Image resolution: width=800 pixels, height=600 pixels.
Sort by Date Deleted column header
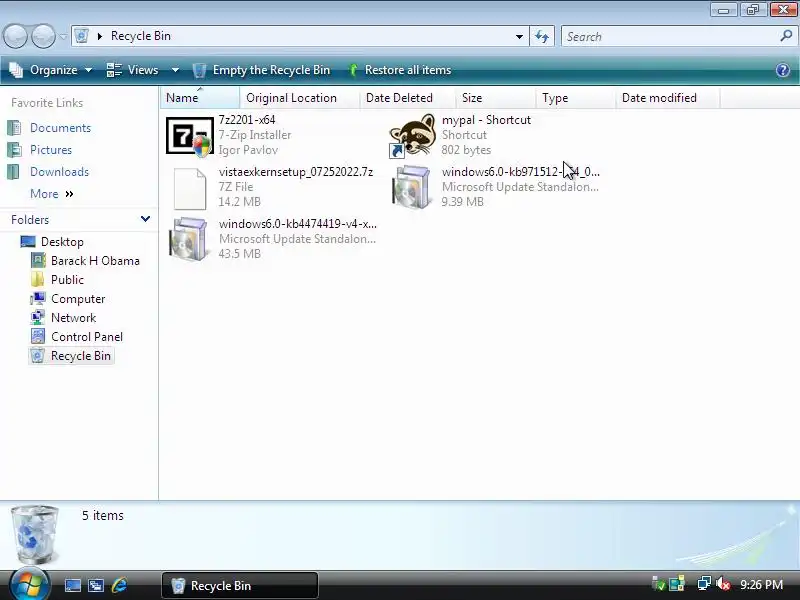(x=407, y=98)
